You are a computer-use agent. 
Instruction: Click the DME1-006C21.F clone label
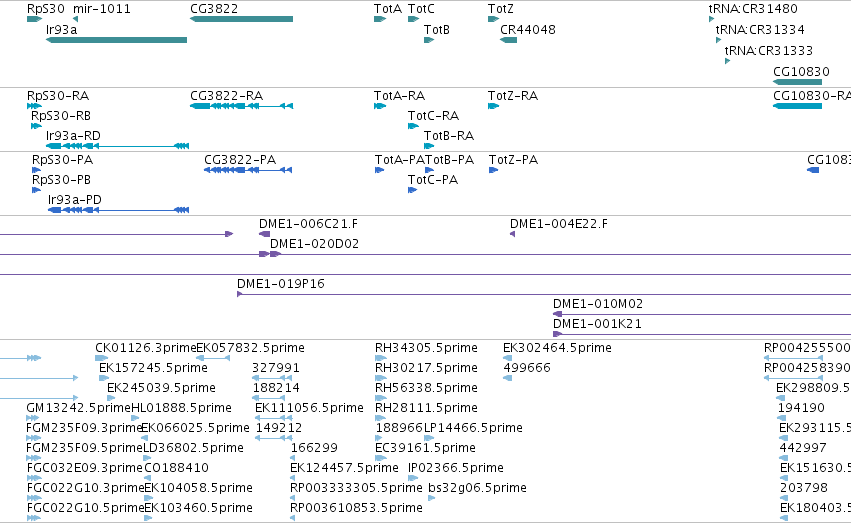(x=308, y=224)
